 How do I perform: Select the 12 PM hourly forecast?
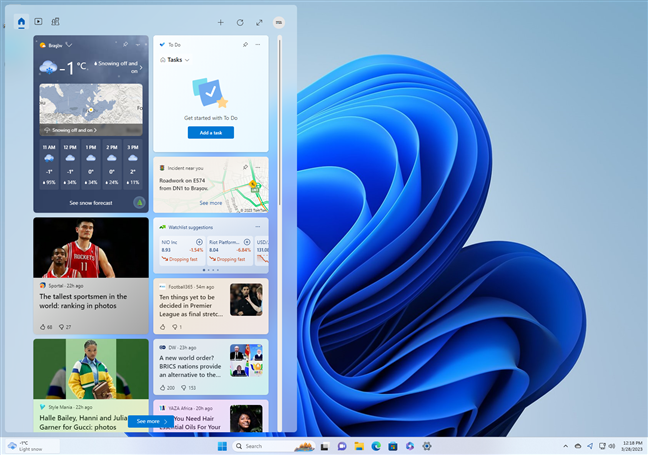click(70, 164)
